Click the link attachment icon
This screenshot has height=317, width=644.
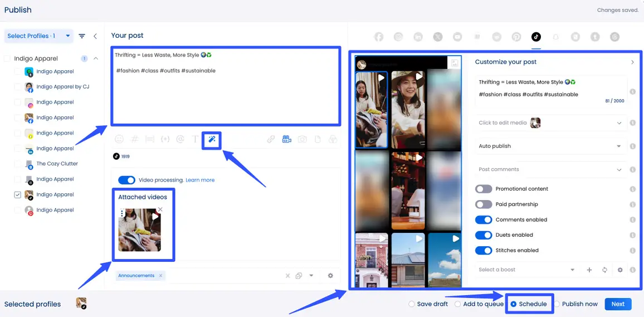(271, 139)
